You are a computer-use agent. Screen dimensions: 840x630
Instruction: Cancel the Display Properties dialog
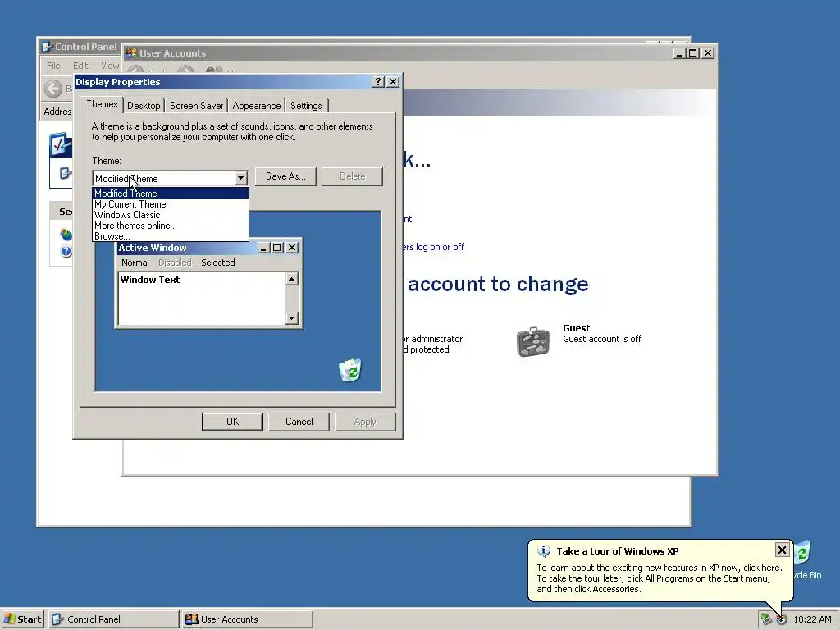pyautogui.click(x=299, y=422)
